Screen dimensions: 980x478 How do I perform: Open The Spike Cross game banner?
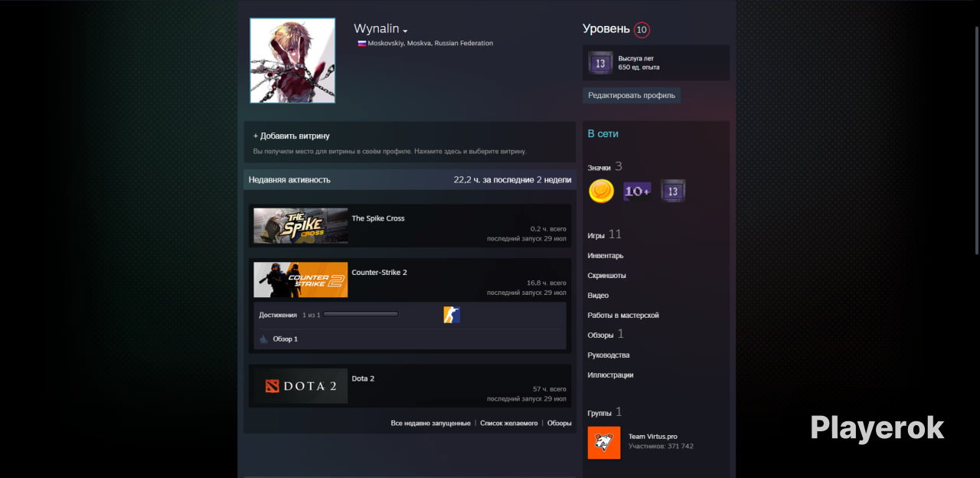(x=301, y=226)
